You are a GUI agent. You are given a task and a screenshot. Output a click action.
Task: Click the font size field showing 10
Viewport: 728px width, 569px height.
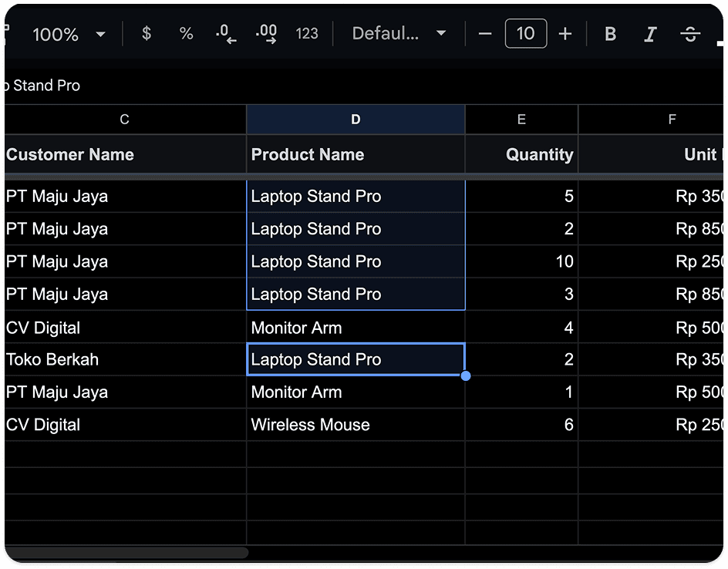(x=526, y=33)
